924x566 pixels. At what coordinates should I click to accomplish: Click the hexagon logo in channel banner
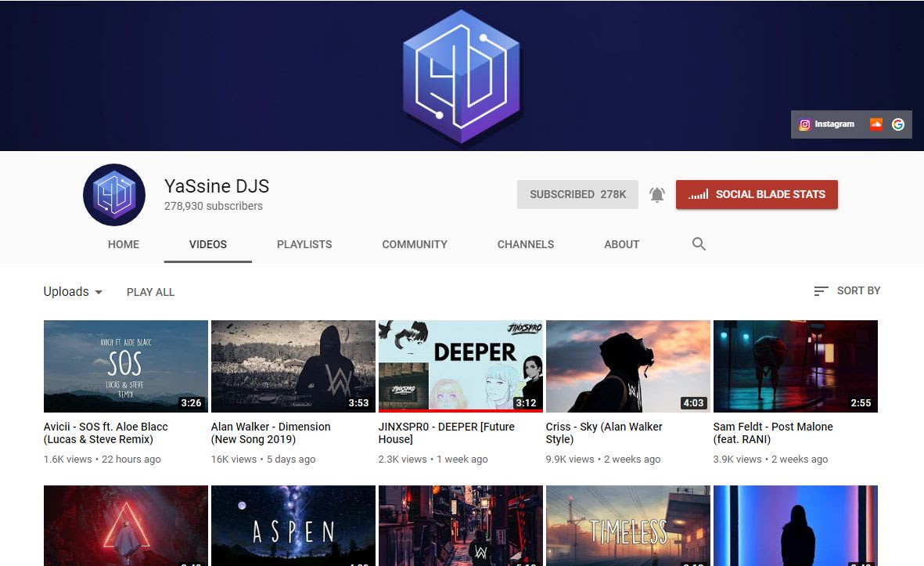click(462, 77)
